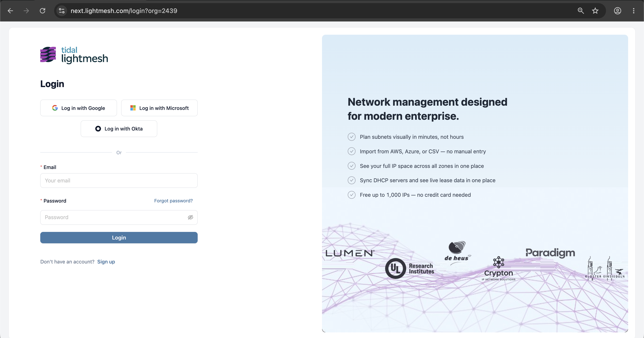Log in with Google
The width and height of the screenshot is (644, 338).
pyautogui.click(x=78, y=108)
